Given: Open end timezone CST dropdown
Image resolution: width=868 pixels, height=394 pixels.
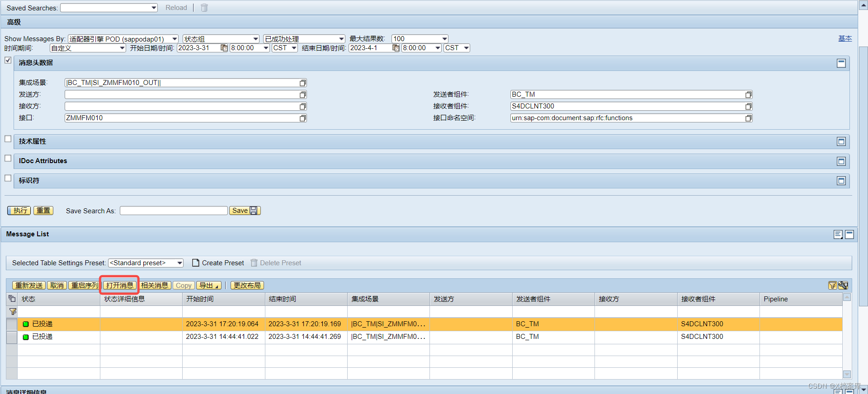Looking at the screenshot, I should tap(466, 48).
